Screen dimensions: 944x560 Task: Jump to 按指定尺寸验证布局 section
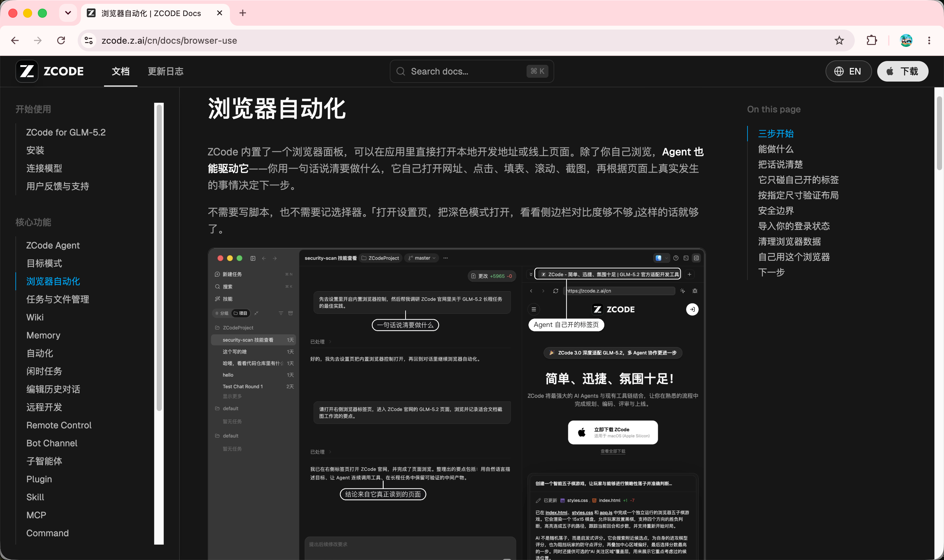point(798,196)
